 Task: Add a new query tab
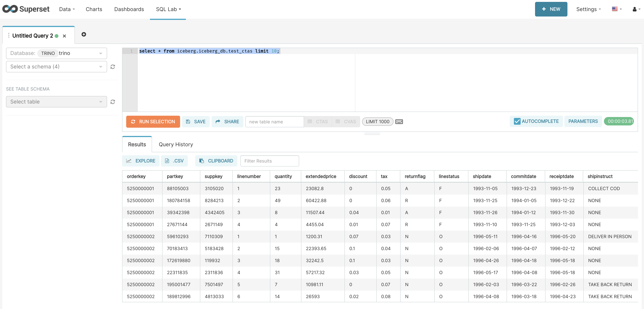[x=84, y=34]
